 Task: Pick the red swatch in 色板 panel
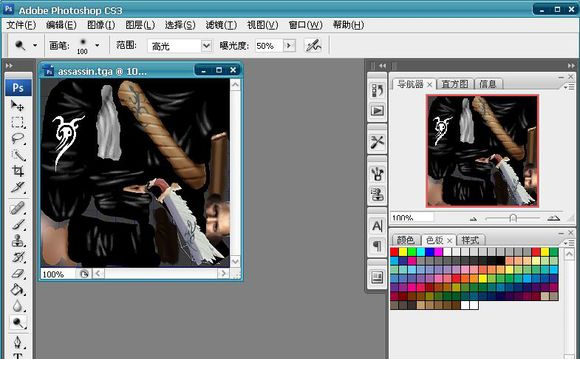(394, 252)
